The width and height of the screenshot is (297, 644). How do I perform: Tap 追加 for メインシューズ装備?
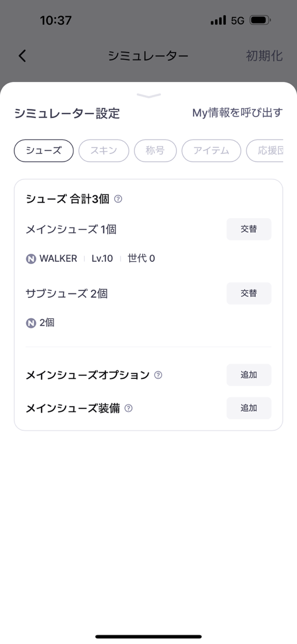click(249, 408)
